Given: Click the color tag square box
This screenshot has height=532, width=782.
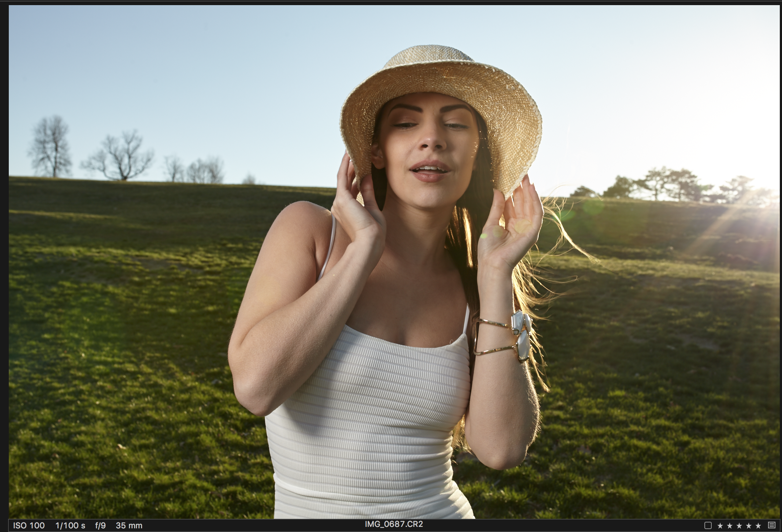Looking at the screenshot, I should (x=708, y=525).
